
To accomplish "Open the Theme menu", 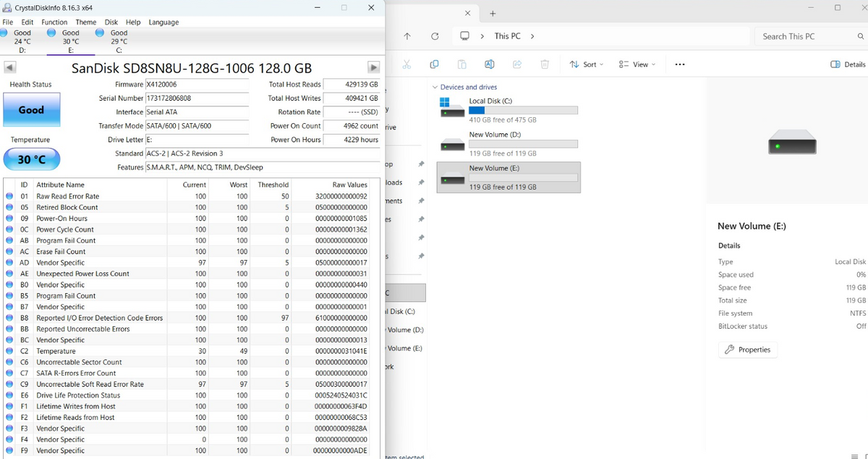I will 86,22.
